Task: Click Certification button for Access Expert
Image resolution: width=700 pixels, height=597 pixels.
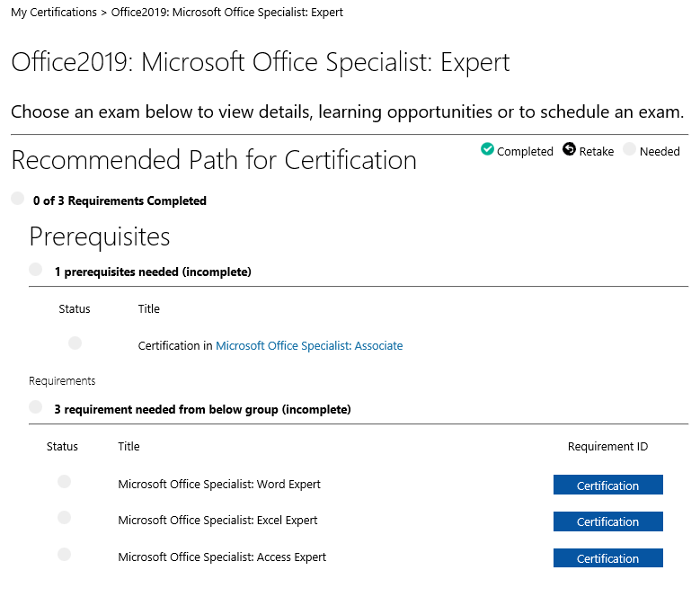Action: (607, 558)
